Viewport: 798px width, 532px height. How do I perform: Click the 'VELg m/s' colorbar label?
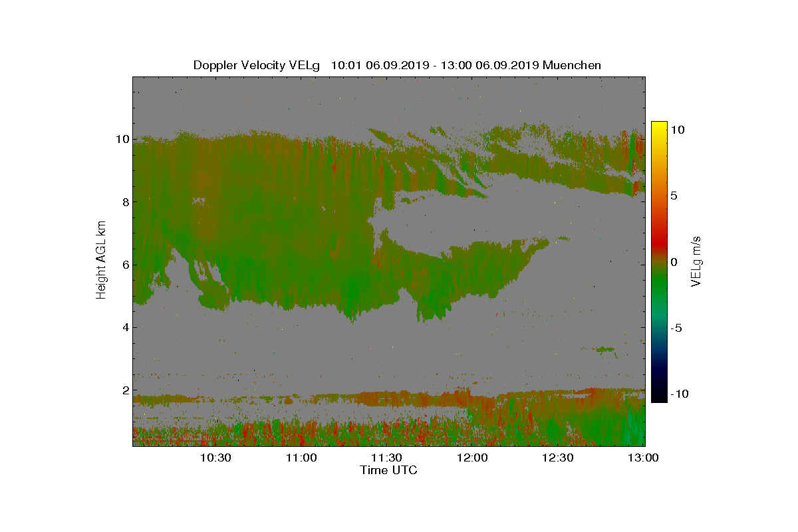tap(696, 261)
